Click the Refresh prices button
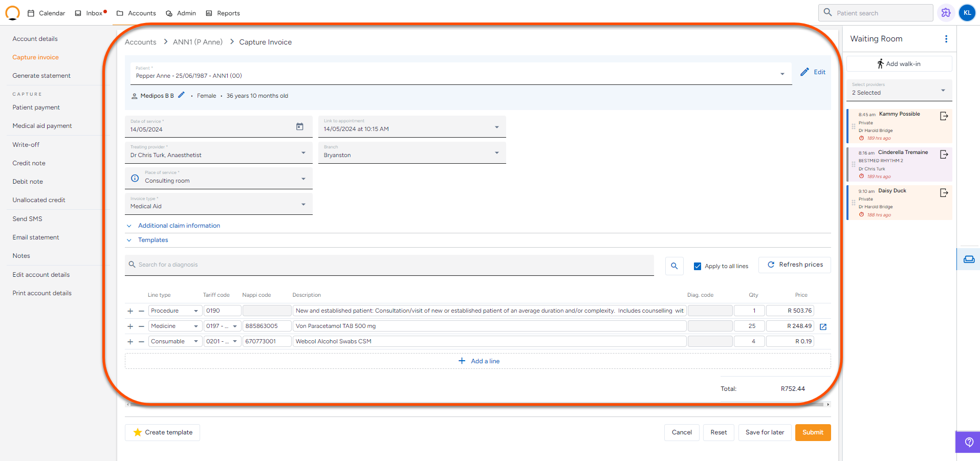 point(794,265)
